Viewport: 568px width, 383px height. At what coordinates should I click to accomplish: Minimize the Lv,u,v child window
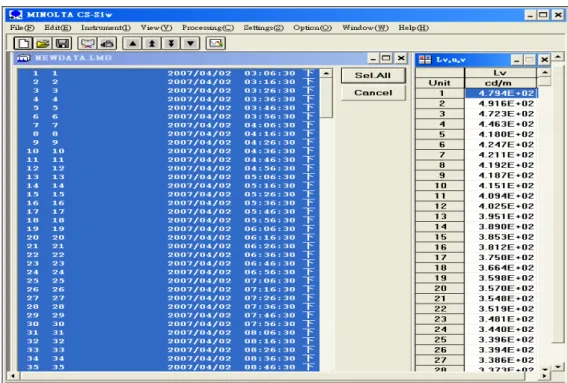point(517,60)
